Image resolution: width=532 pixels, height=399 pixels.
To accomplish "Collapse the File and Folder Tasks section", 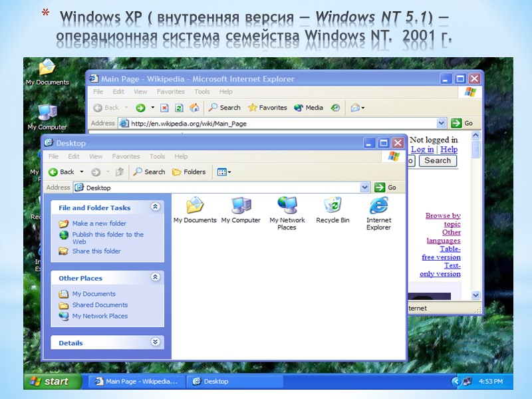I will 154,207.
